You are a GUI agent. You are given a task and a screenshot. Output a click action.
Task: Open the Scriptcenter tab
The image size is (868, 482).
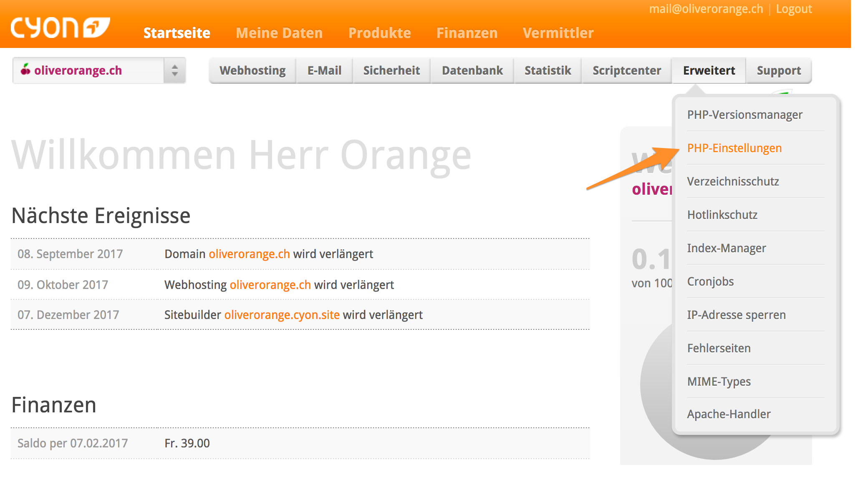coord(627,70)
